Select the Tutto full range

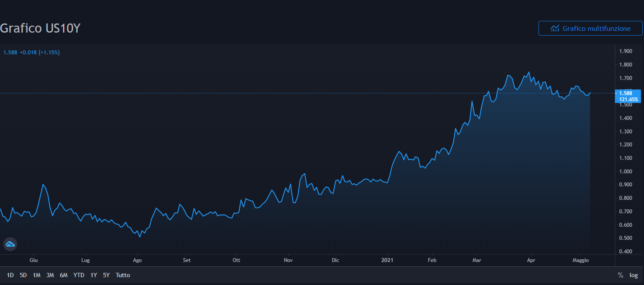click(x=123, y=275)
